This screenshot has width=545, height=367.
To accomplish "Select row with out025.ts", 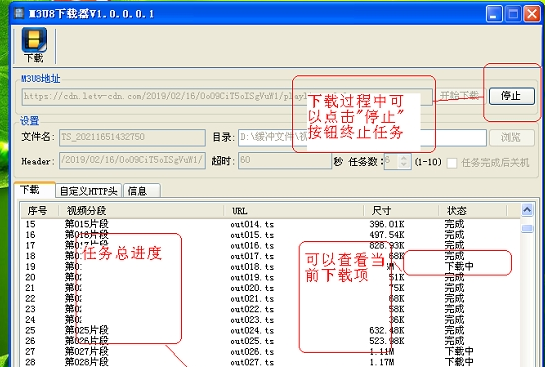I will (x=270, y=341).
